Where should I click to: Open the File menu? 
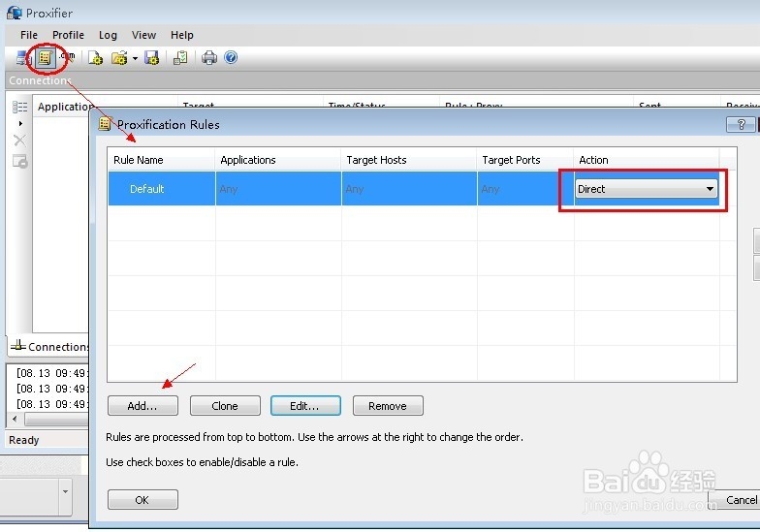(29, 35)
